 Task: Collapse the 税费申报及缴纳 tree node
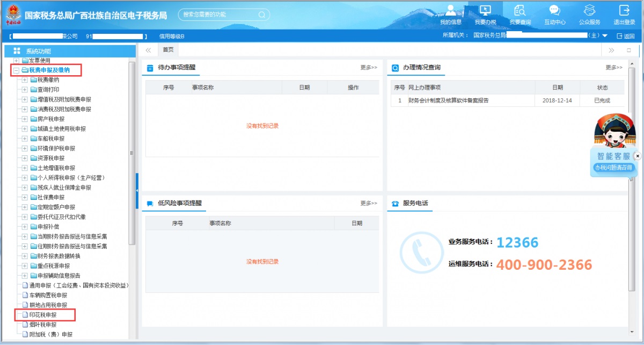point(17,70)
